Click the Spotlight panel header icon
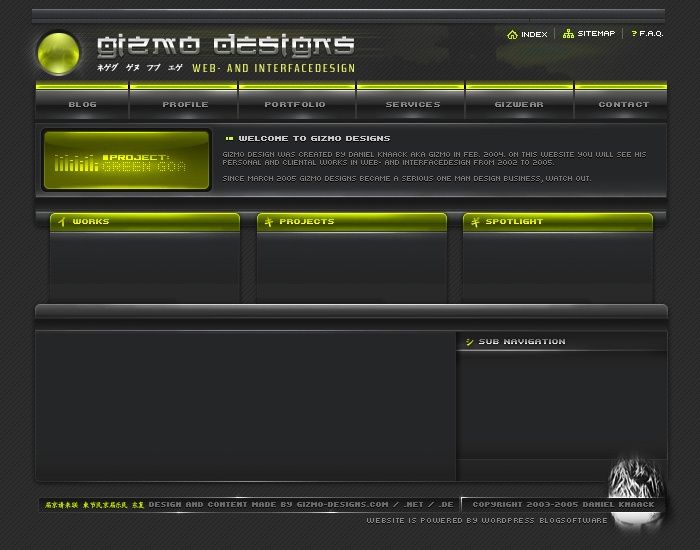The image size is (700, 550). (475, 221)
